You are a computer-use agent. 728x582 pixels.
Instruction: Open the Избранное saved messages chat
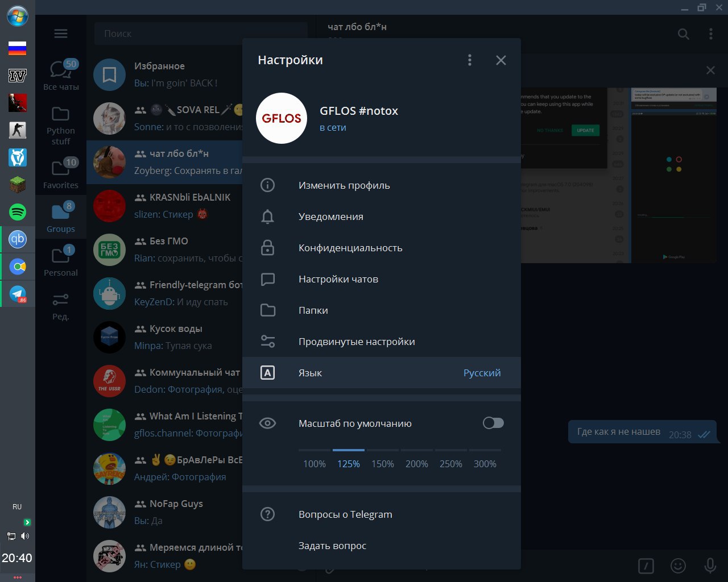point(165,74)
